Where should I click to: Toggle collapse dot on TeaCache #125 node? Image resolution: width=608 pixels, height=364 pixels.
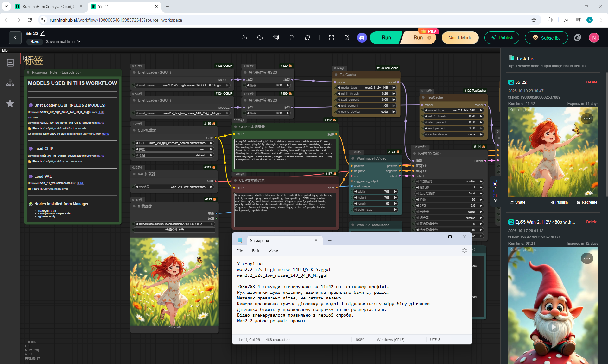(x=336, y=75)
